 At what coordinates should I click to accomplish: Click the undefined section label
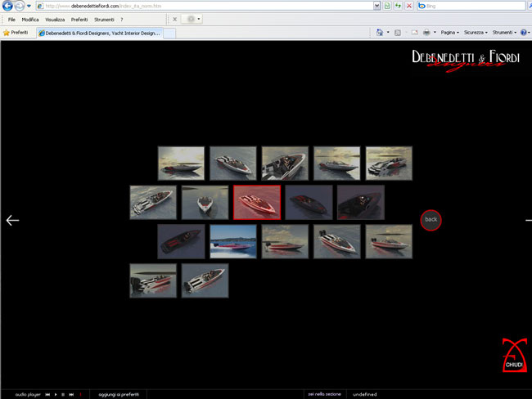[365, 395]
